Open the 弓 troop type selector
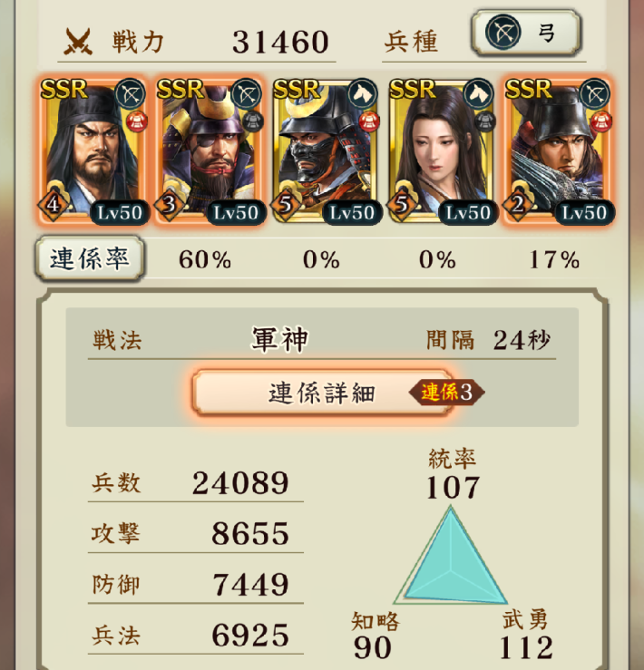This screenshot has width=644, height=670. point(526,33)
